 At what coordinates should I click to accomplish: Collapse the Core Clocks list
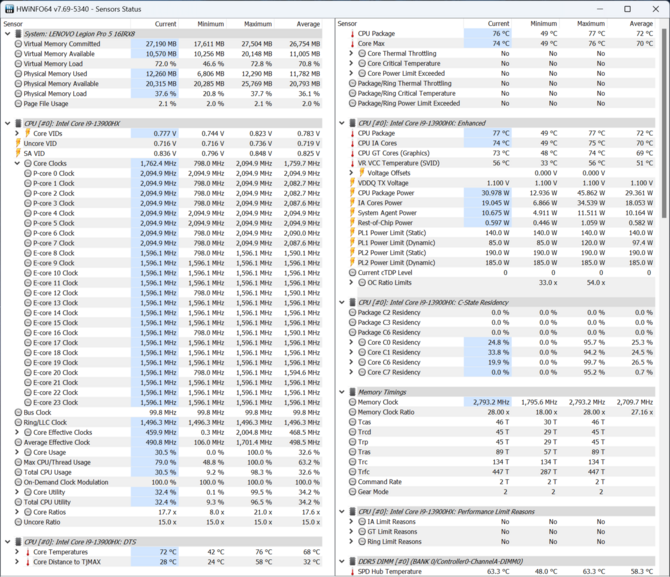[x=16, y=163]
